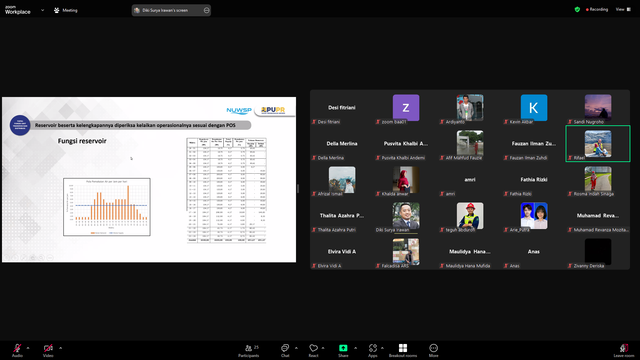Click the reservoir bar chart on slide

(x=107, y=207)
